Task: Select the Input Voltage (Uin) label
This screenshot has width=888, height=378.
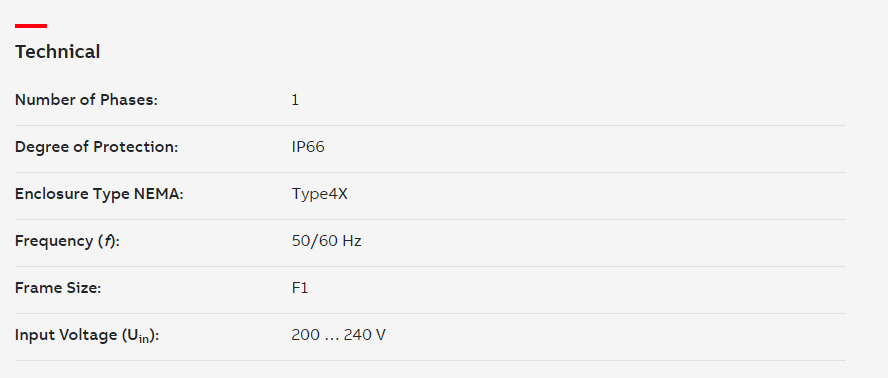Action: [x=87, y=335]
